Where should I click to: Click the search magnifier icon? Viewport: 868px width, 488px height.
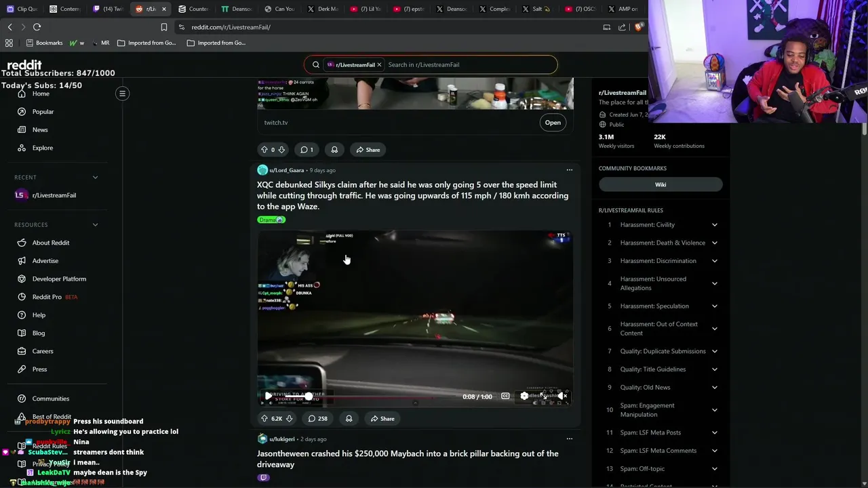316,64
